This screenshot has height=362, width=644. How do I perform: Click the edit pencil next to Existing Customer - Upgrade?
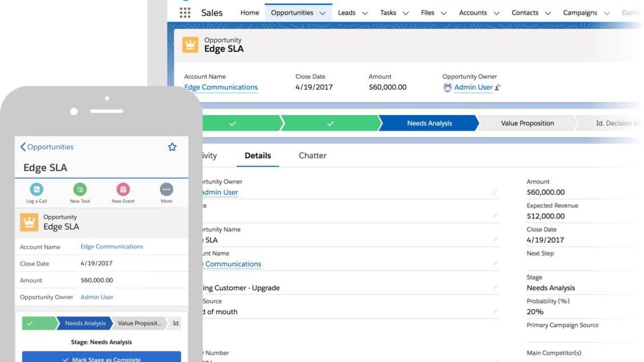(x=495, y=288)
